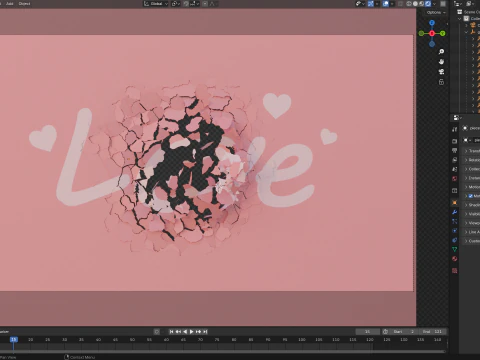
Task: Open the Material properties tab
Action: click(x=455, y=259)
